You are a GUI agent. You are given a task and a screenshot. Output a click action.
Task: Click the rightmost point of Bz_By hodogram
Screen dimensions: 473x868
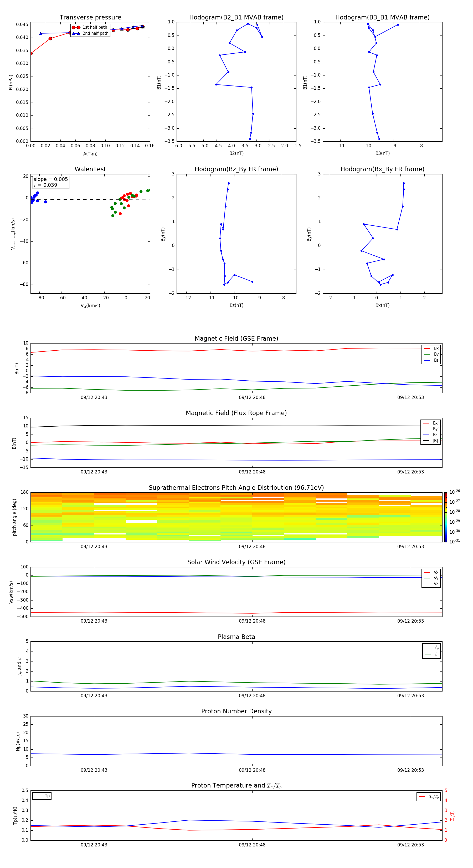(x=252, y=282)
